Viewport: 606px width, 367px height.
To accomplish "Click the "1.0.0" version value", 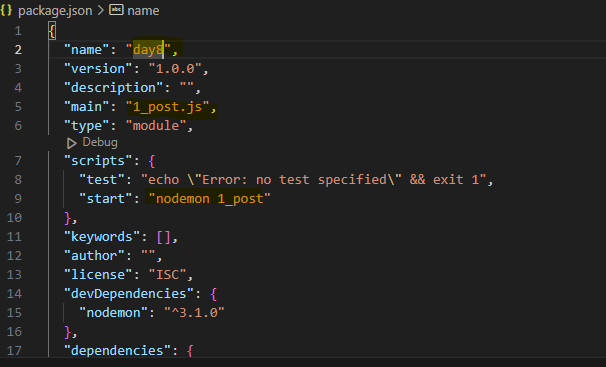I will coord(175,69).
